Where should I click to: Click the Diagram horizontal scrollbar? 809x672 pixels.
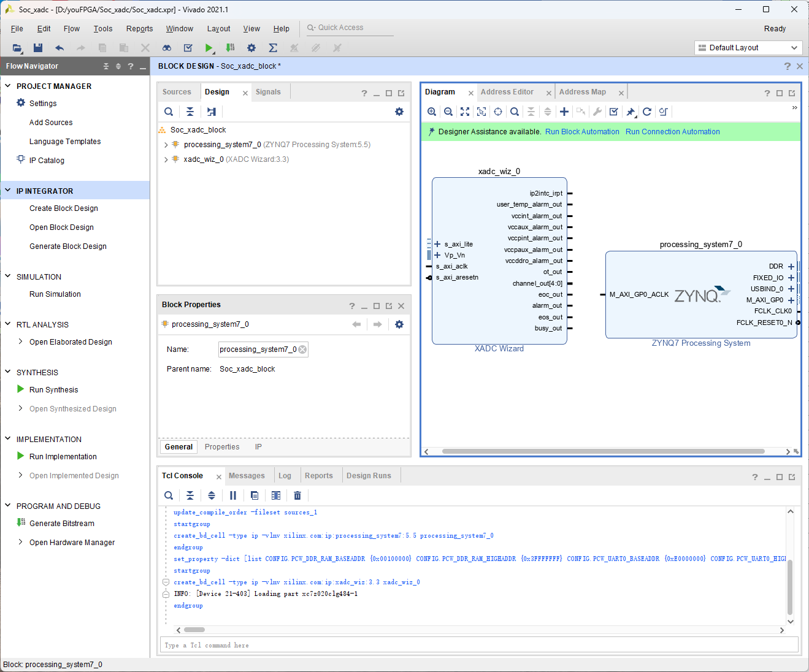[x=603, y=451]
